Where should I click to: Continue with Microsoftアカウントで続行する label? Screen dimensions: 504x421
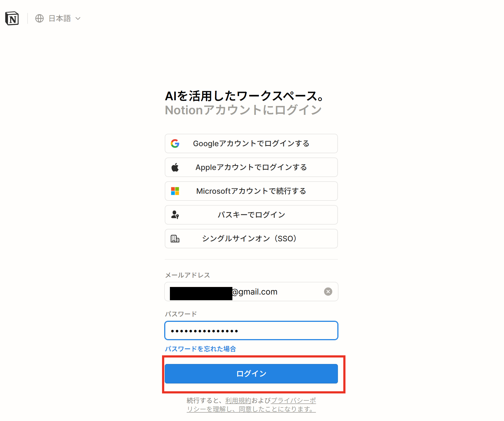(x=251, y=191)
